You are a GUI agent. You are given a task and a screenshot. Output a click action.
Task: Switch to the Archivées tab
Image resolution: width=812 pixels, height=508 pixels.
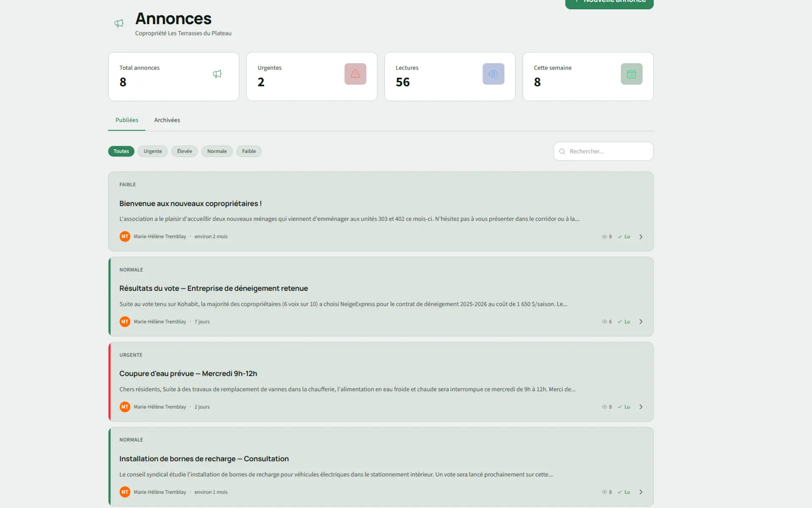click(167, 120)
